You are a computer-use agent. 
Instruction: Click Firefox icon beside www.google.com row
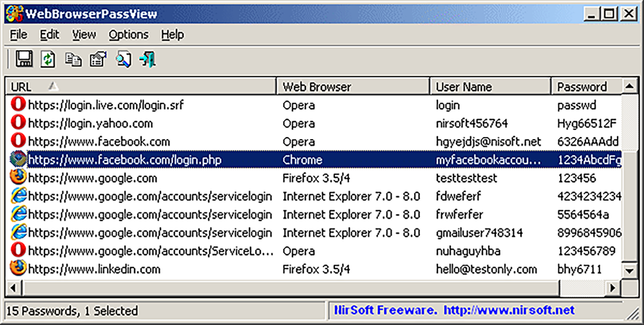pos(18,177)
